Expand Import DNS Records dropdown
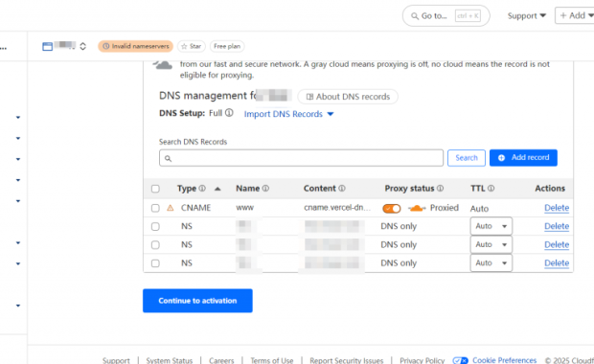Image resolution: width=594 pixels, height=364 pixels. click(x=288, y=114)
